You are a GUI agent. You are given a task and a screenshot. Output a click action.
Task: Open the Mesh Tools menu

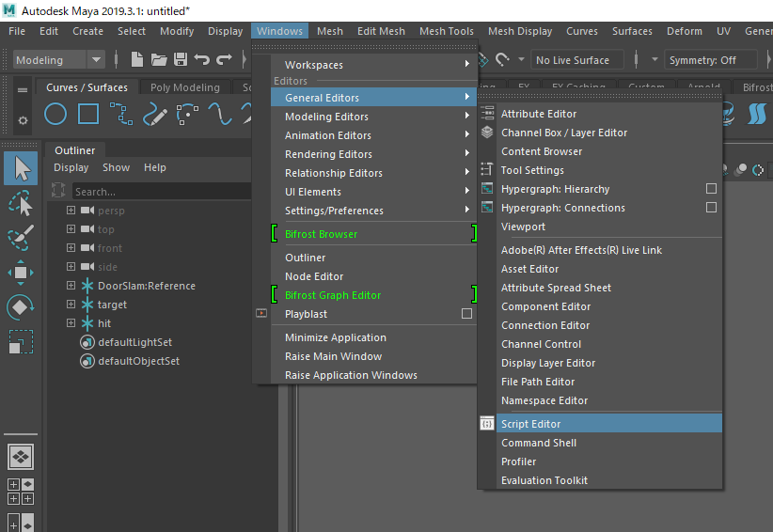[x=447, y=31]
